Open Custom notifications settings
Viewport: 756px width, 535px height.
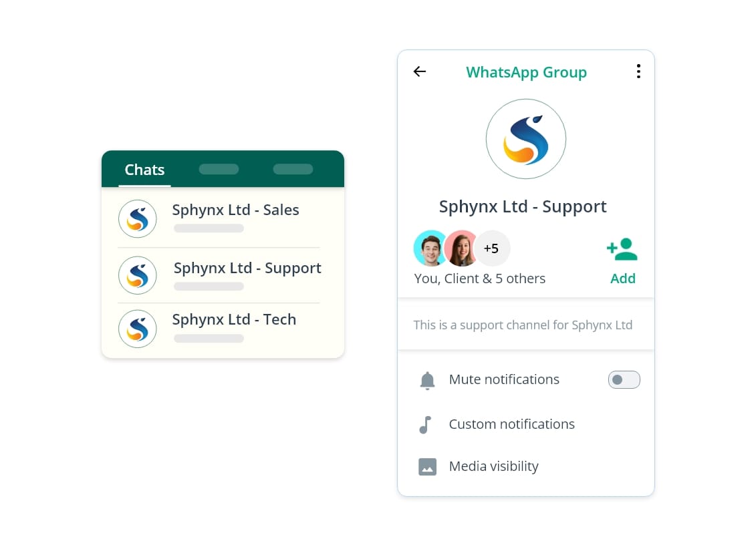click(x=525, y=424)
